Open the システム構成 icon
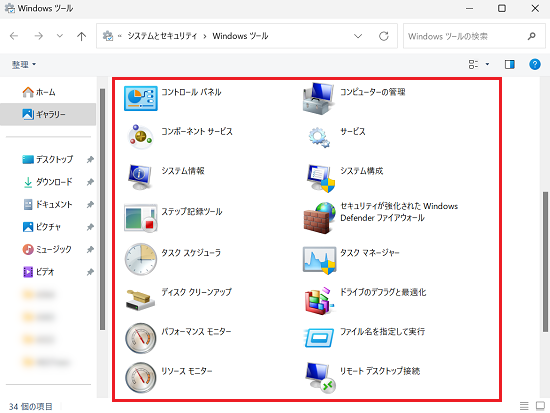Screen dimensions: 550x413 pos(321,178)
